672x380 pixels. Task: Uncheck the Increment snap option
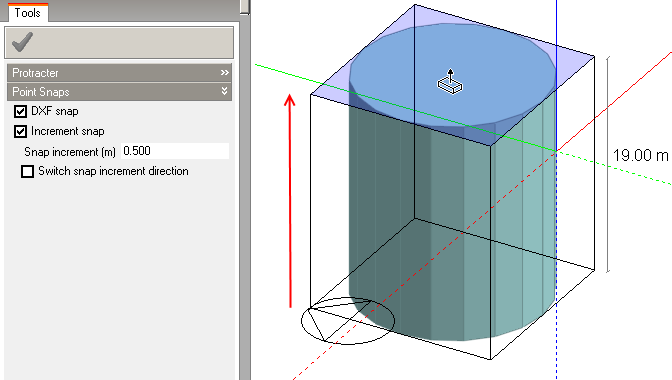click(x=20, y=131)
